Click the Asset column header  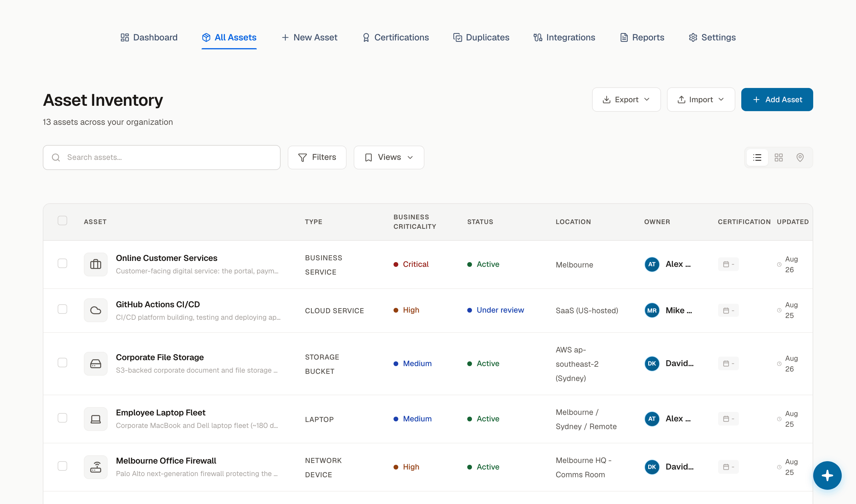click(x=95, y=222)
